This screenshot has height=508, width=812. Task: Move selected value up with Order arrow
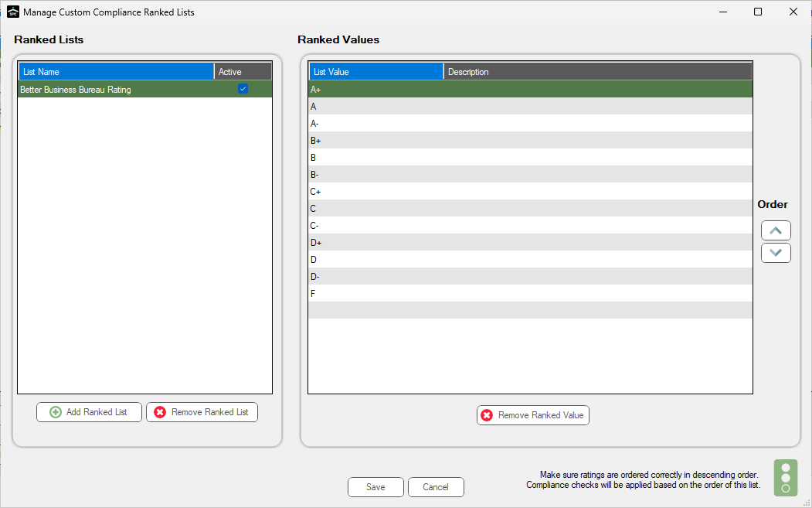[776, 230]
